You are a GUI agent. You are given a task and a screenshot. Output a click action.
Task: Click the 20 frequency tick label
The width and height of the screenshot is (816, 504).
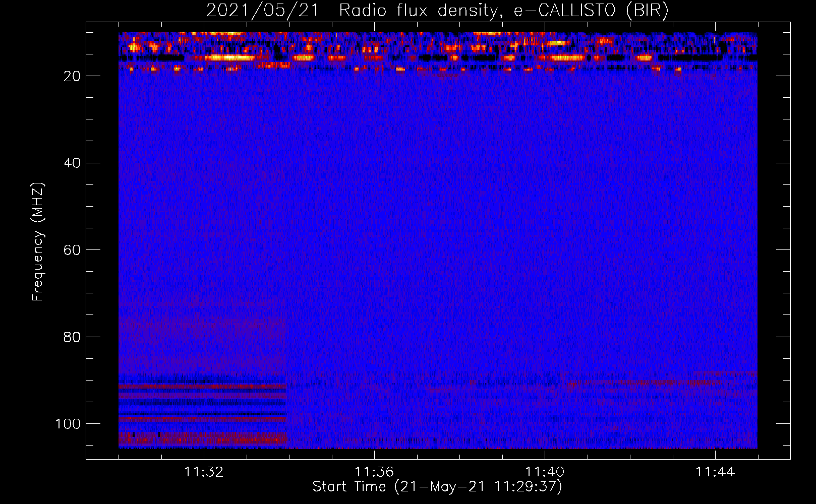coord(72,76)
